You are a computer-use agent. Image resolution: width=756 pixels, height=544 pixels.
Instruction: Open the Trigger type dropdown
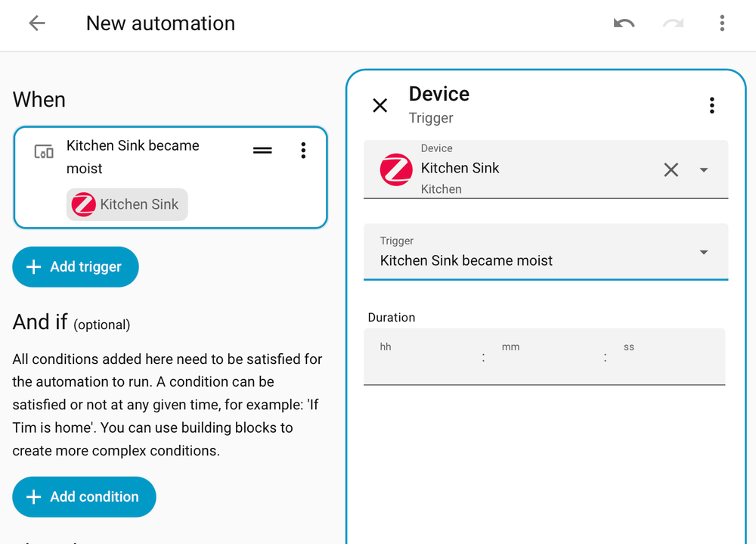pos(546,251)
